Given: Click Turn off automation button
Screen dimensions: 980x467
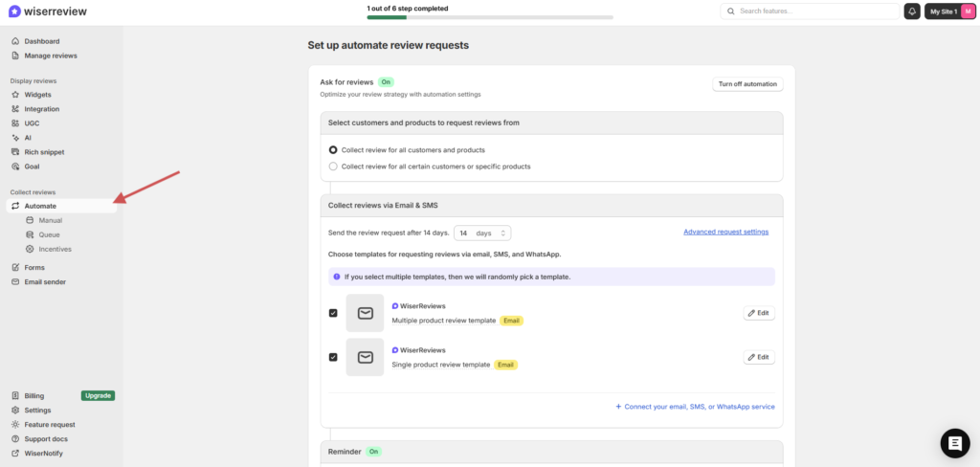Looking at the screenshot, I should tap(747, 84).
